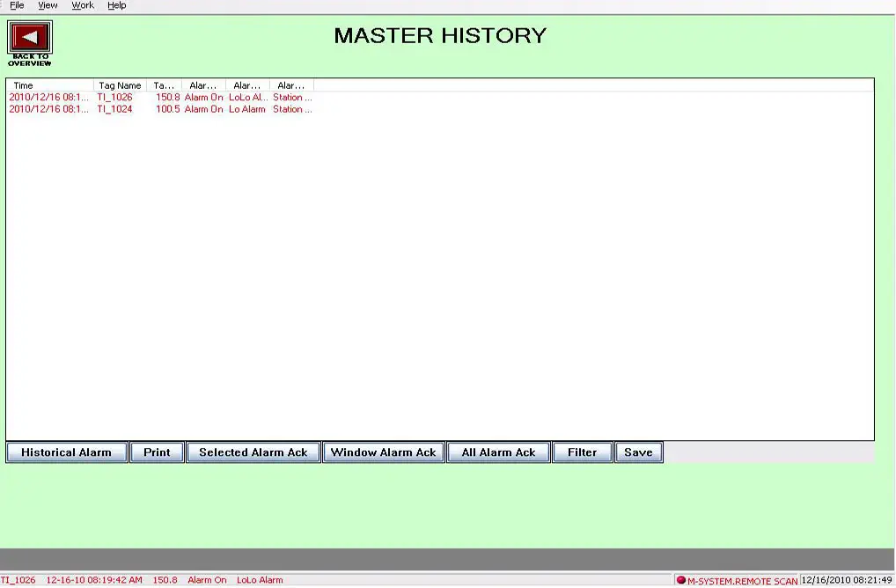The image size is (896, 588).
Task: Sort by the Time column header
Action: pos(49,85)
